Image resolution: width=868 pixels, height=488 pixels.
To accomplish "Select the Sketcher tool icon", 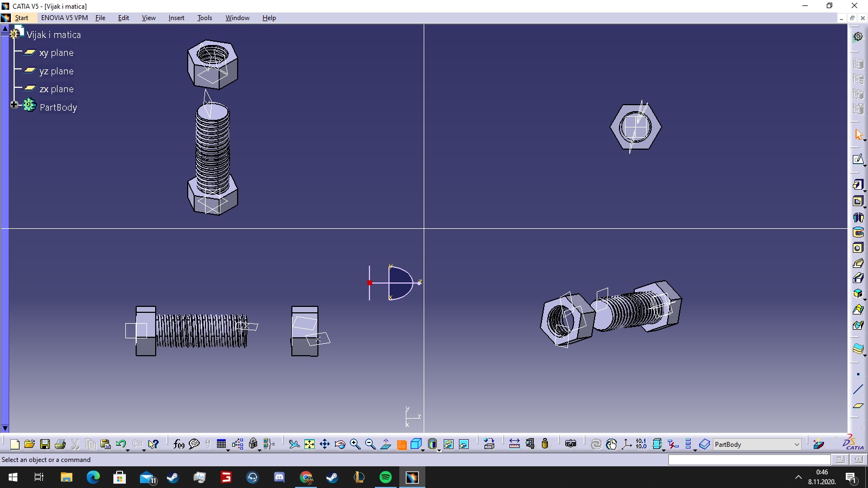I will (x=858, y=159).
